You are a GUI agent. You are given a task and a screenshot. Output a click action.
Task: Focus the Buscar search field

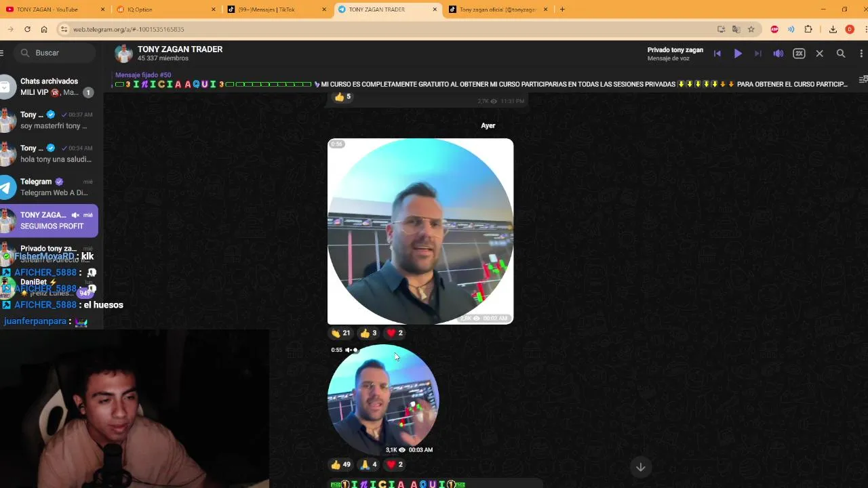pos(54,53)
